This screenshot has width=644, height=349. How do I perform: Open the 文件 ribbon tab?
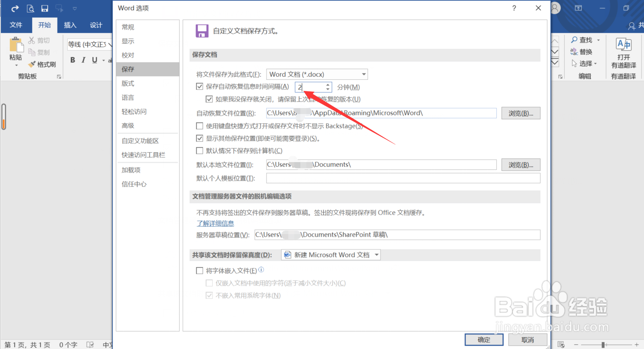pos(16,25)
